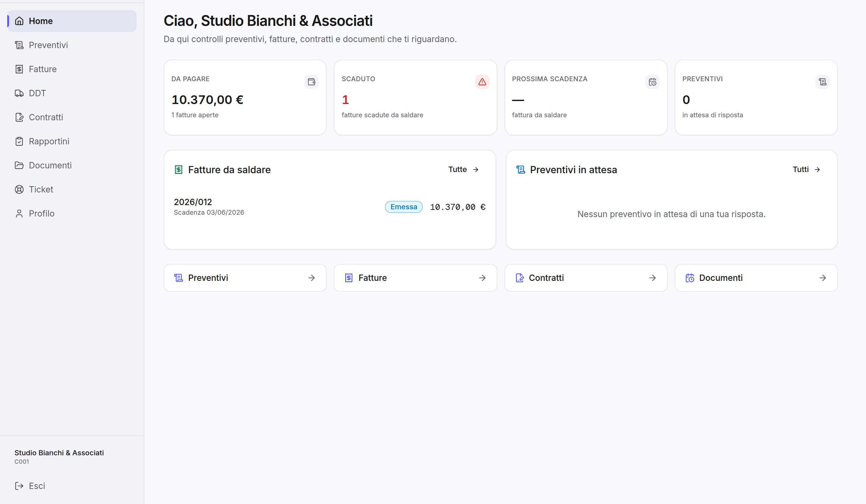Click the Fatture receipt icon in sidebar
The width and height of the screenshot is (866, 504).
point(19,69)
